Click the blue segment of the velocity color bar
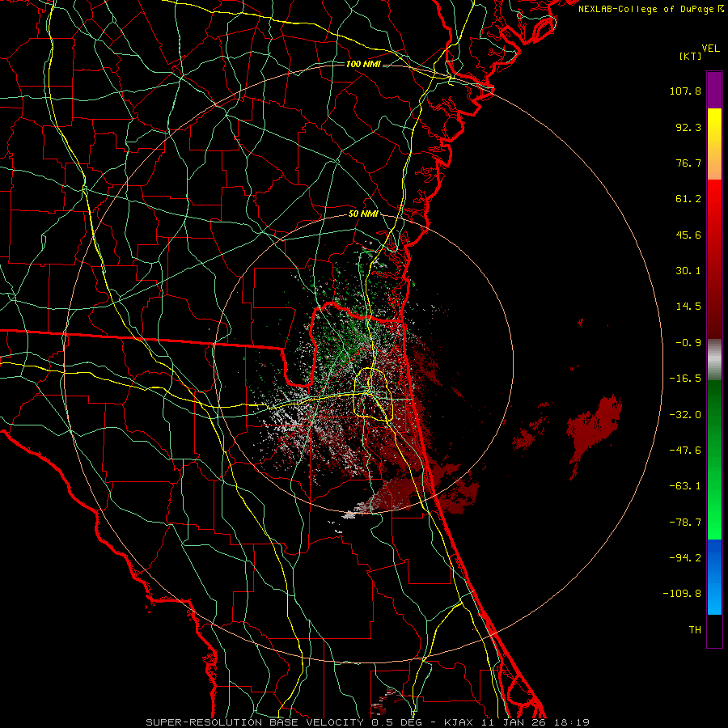Screen dimensions: 728x728 click(x=714, y=577)
